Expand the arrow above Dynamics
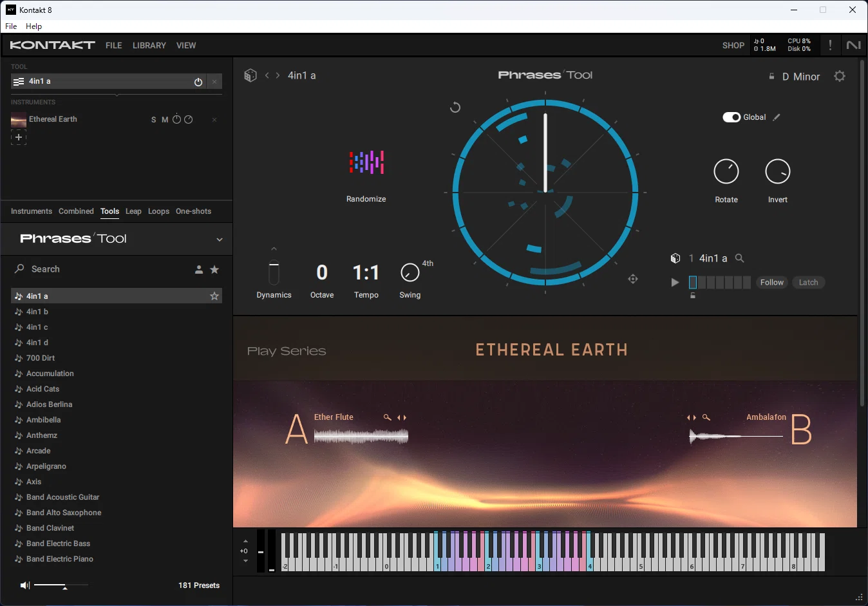 [x=274, y=249]
